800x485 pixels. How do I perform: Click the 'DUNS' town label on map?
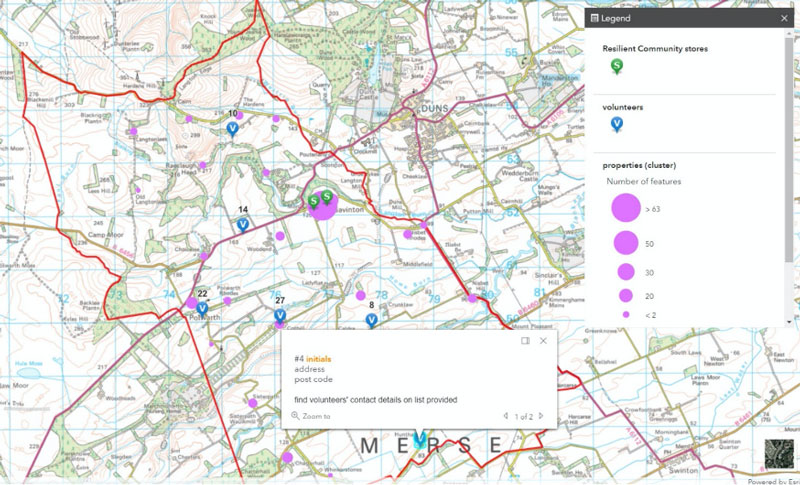(435, 109)
